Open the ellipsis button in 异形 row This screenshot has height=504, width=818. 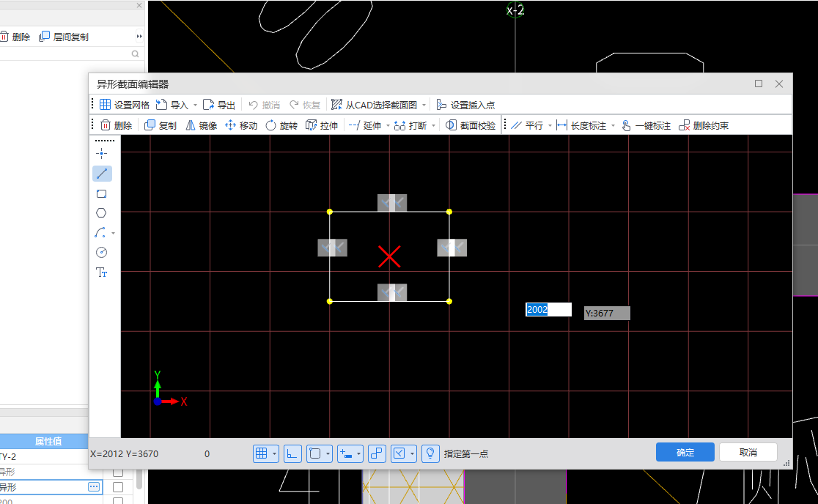coord(94,487)
